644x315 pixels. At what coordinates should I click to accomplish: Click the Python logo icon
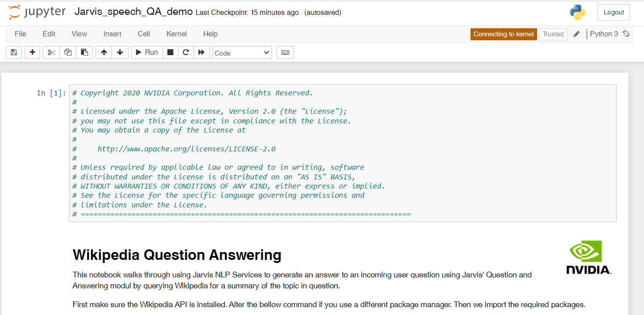pyautogui.click(x=577, y=12)
